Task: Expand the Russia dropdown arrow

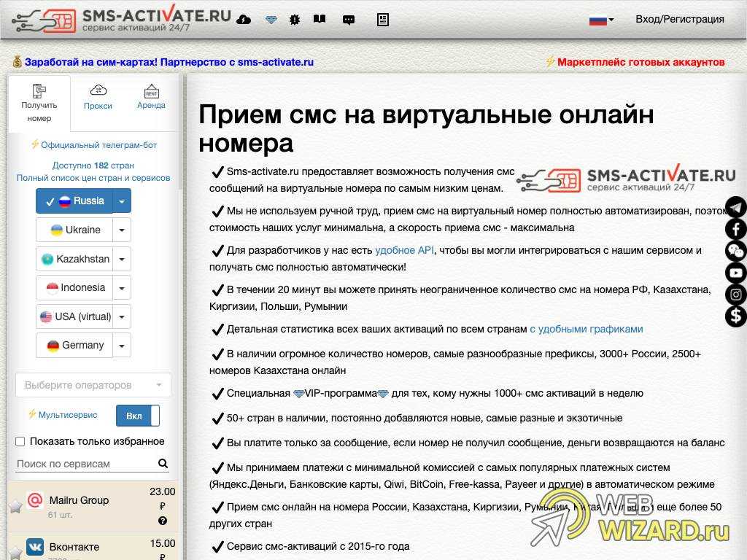Action: point(122,201)
